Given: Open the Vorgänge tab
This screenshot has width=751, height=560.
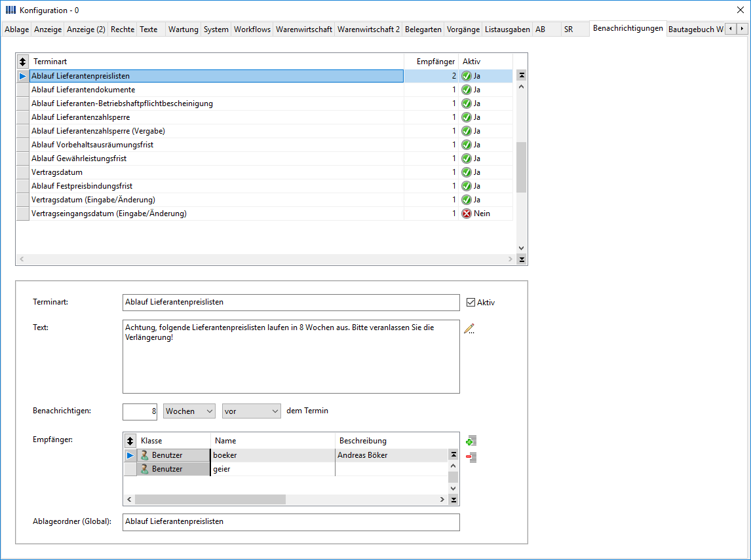Looking at the screenshot, I should point(463,29).
